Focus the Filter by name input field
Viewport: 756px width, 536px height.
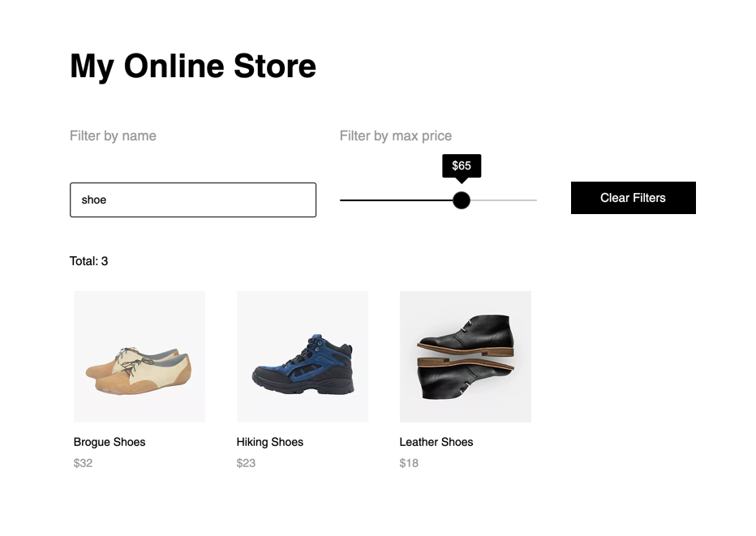click(193, 199)
